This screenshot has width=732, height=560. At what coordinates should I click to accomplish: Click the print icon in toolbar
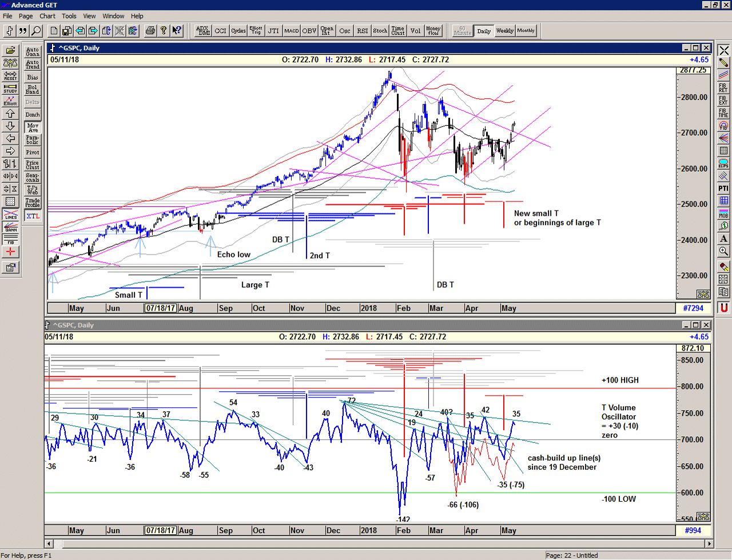click(x=150, y=31)
